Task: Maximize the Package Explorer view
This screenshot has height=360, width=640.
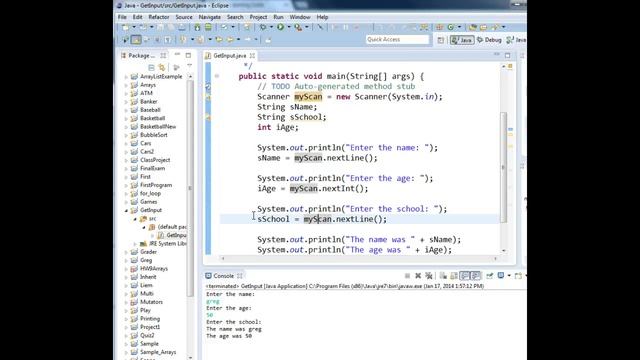Action: point(188,55)
